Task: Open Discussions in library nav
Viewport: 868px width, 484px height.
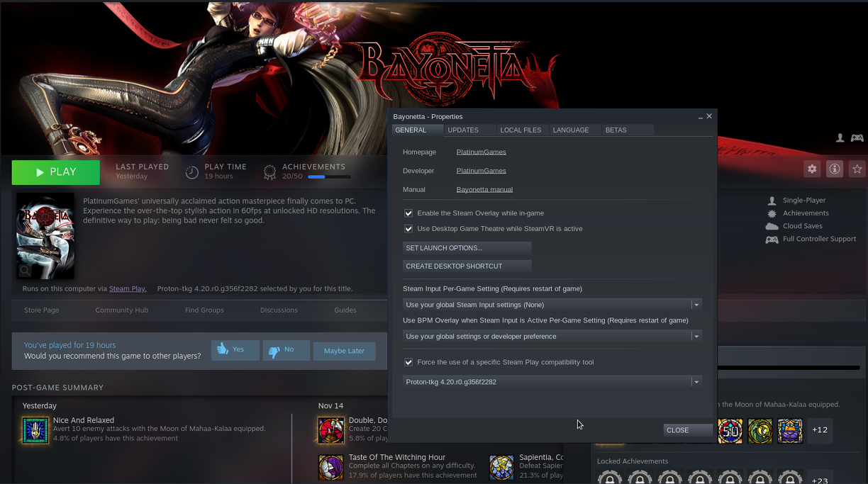Action: [279, 310]
